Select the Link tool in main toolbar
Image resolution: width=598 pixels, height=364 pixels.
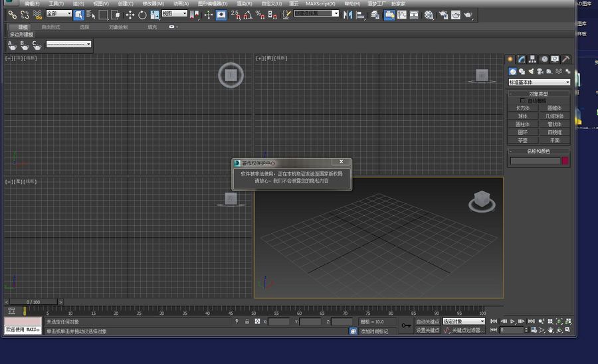[12, 15]
